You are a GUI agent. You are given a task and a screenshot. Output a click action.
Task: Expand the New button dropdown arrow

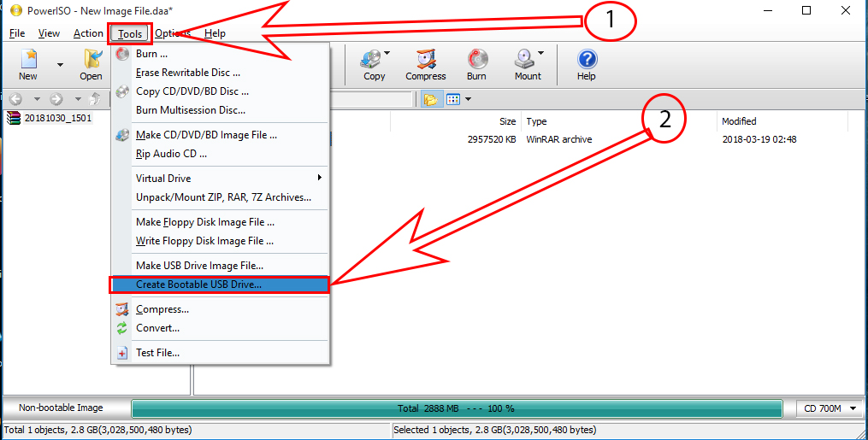point(60,64)
